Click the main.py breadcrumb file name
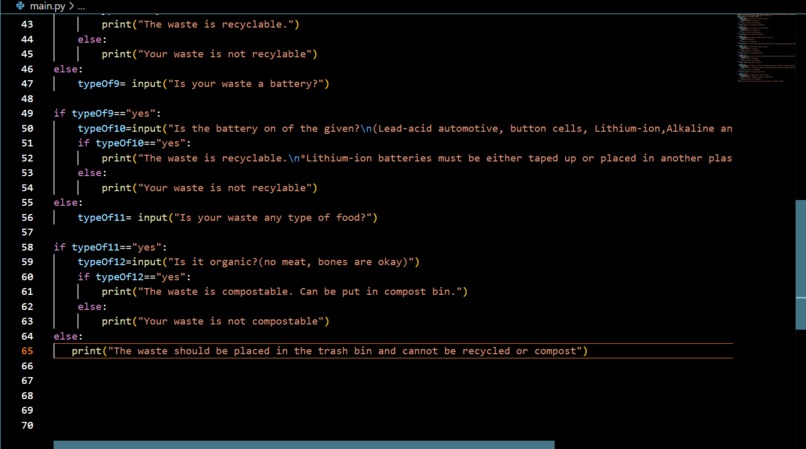This screenshot has width=806, height=449. click(x=47, y=6)
